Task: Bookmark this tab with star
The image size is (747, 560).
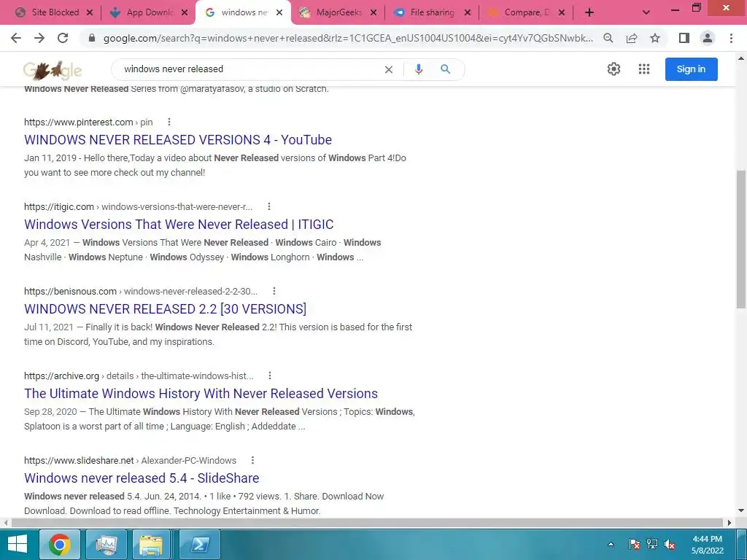Action: click(655, 38)
